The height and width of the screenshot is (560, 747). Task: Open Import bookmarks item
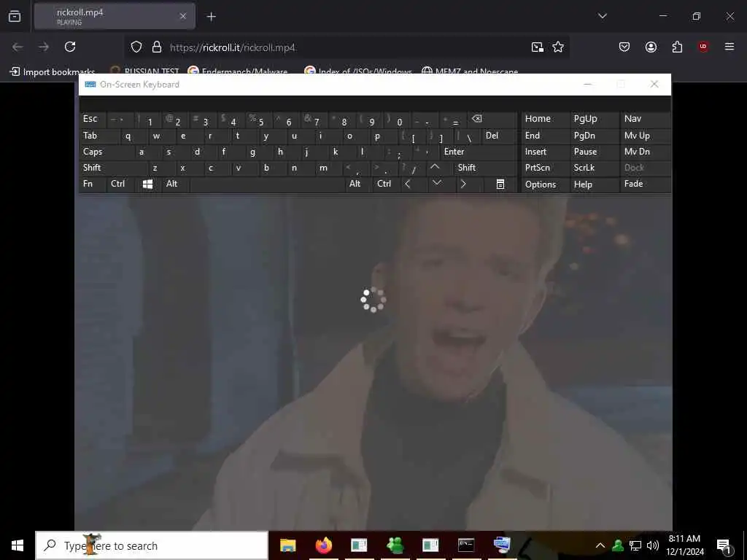53,72
